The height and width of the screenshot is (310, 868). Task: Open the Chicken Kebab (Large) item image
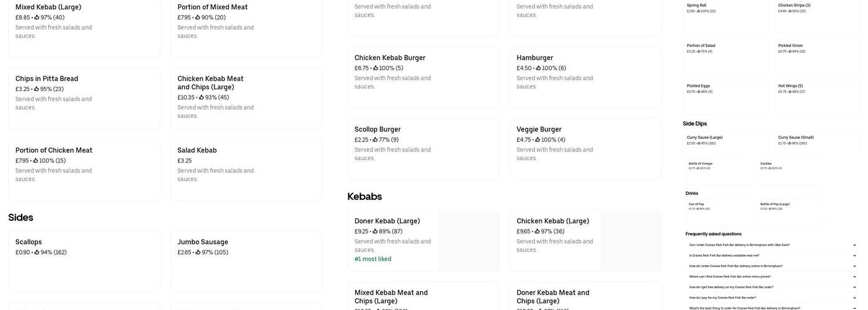click(631, 241)
